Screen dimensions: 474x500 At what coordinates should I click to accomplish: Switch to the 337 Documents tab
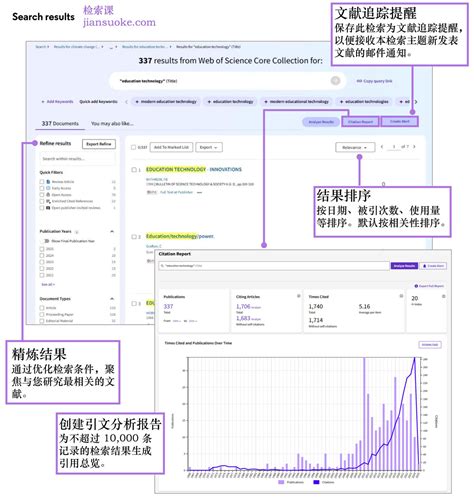tap(60, 123)
